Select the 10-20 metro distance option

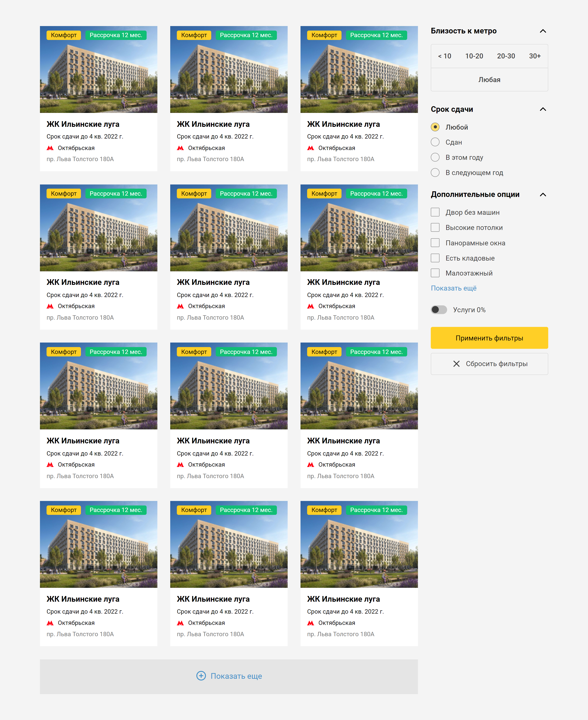pos(474,56)
